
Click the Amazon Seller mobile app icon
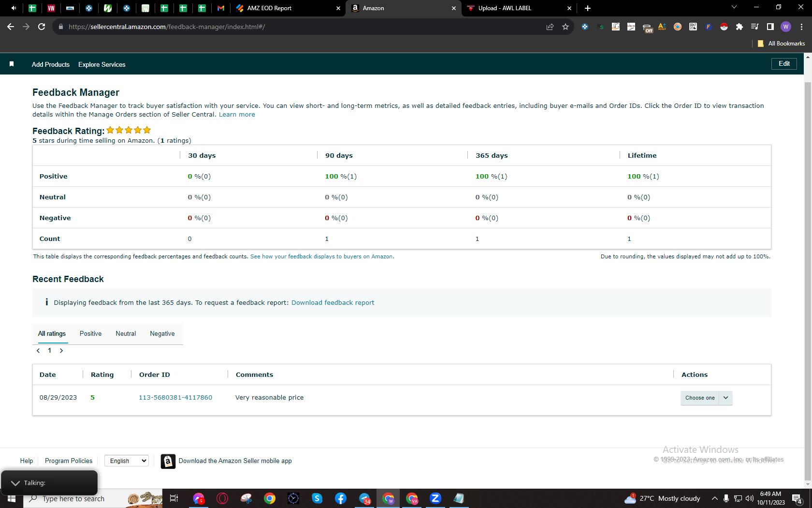[168, 462]
